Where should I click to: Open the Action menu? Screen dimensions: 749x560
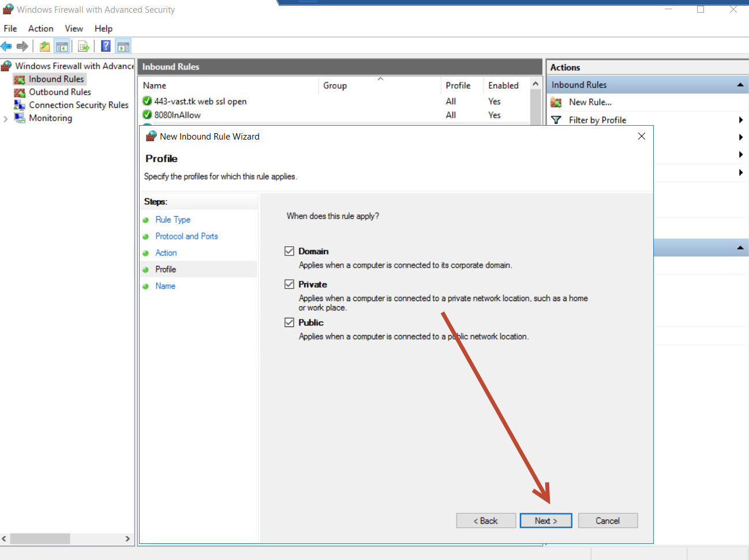40,28
